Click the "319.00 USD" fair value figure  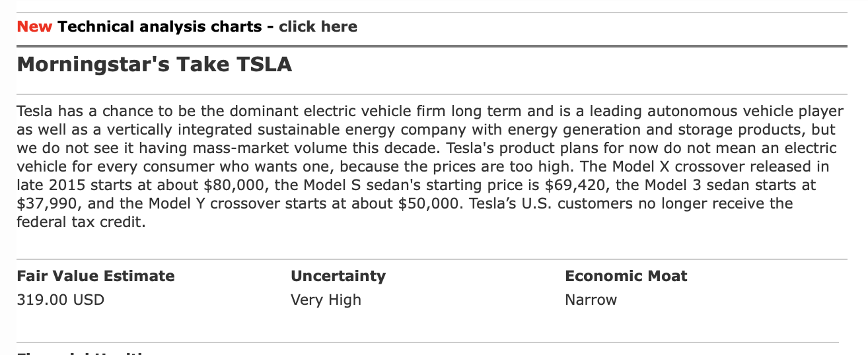point(60,300)
